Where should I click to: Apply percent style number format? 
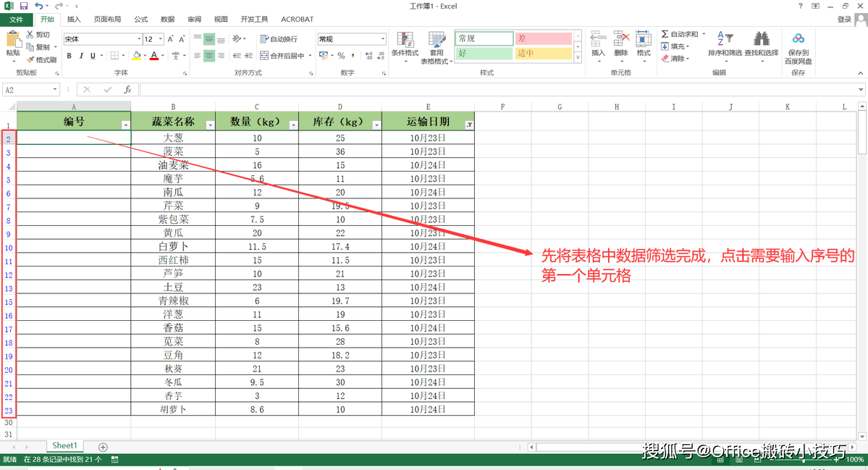pyautogui.click(x=341, y=55)
